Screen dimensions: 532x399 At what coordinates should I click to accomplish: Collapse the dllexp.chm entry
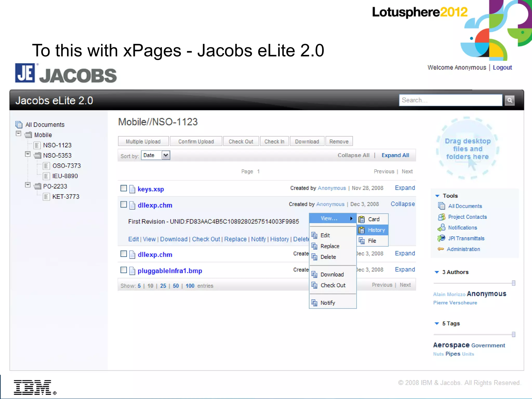point(403,204)
